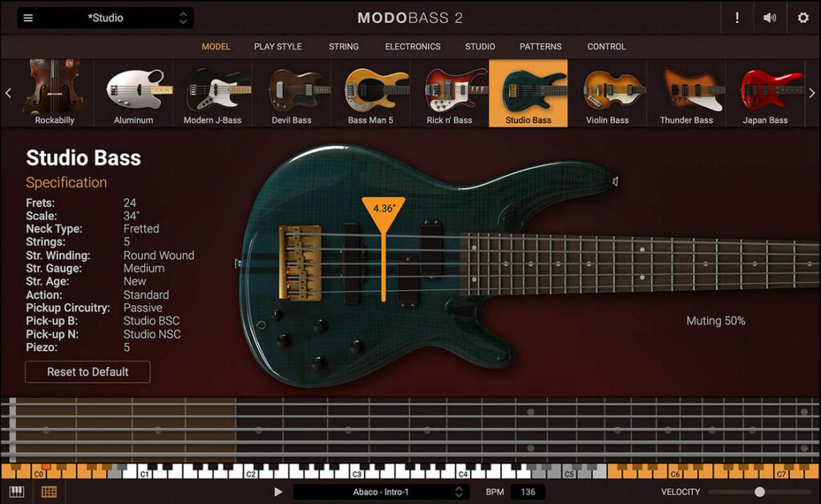Select the Modern J-Bass model
Screen dimensions: 821x504
pos(212,93)
